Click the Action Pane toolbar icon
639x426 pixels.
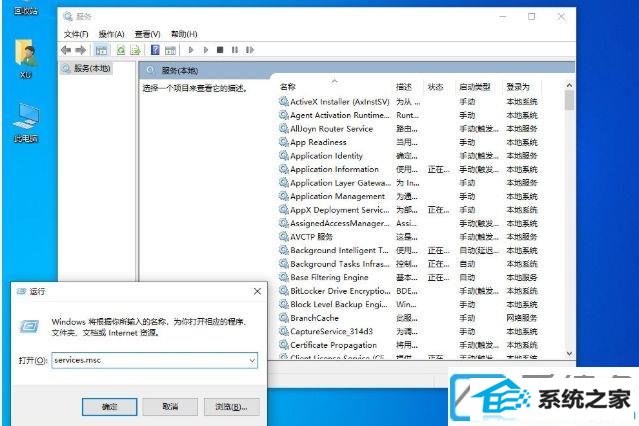click(x=170, y=50)
